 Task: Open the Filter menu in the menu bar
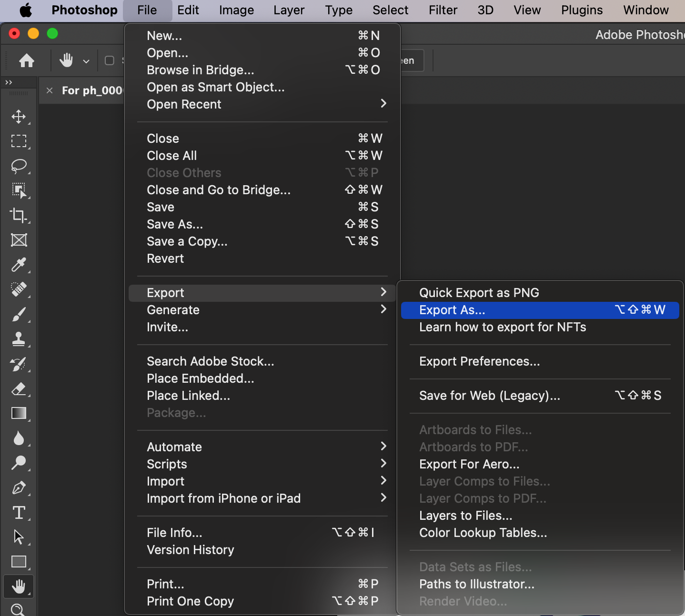coord(443,10)
